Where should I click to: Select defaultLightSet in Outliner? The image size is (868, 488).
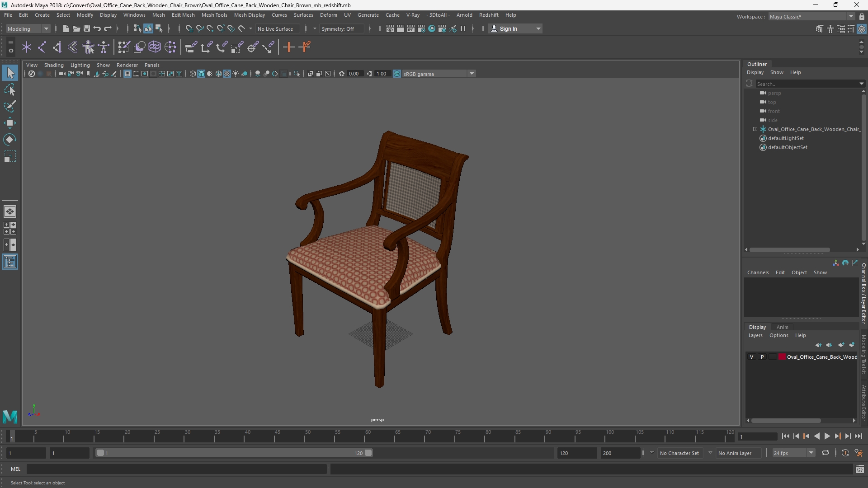pos(786,138)
